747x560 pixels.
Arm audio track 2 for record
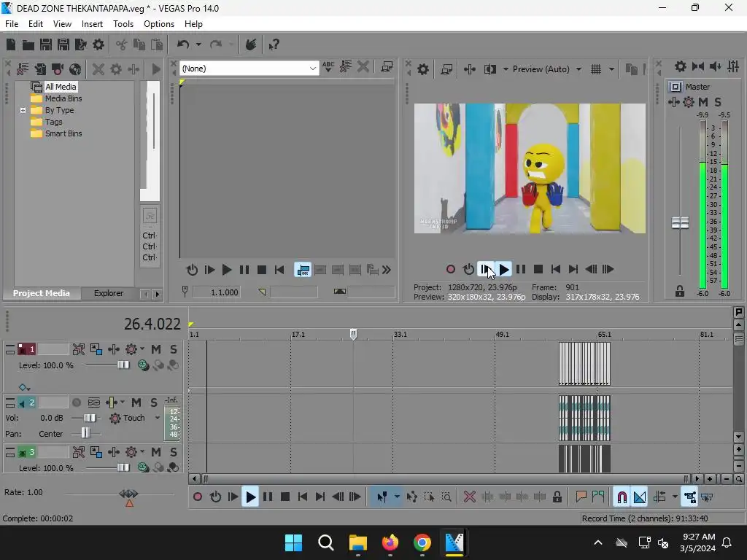point(76,402)
